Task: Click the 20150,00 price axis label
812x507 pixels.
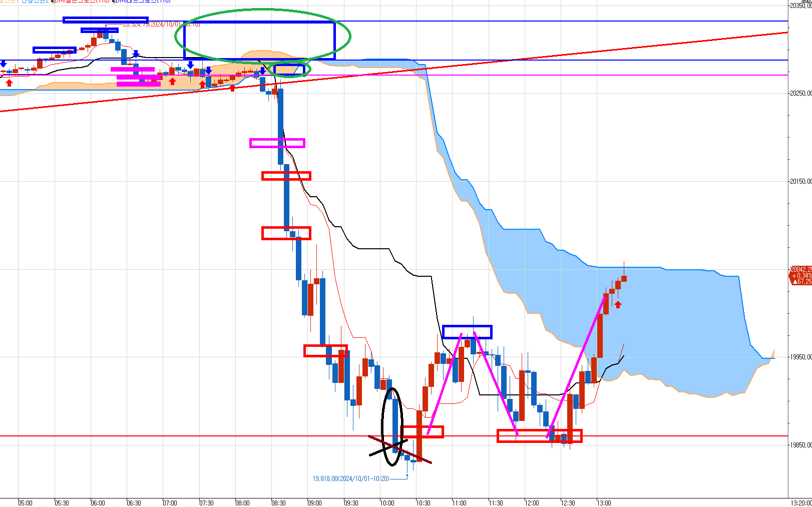Action: (x=801, y=181)
